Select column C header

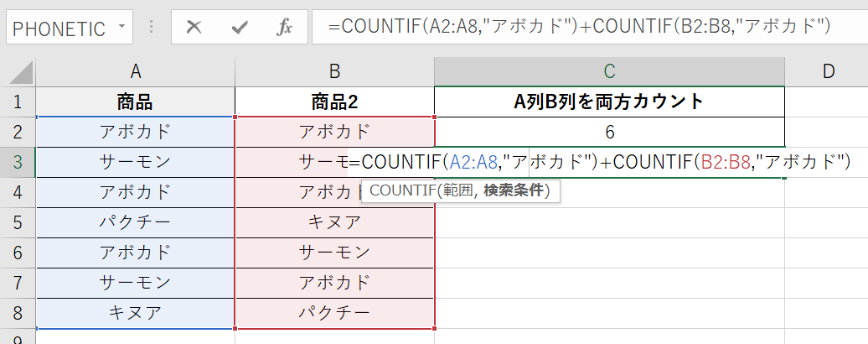pyautogui.click(x=609, y=71)
